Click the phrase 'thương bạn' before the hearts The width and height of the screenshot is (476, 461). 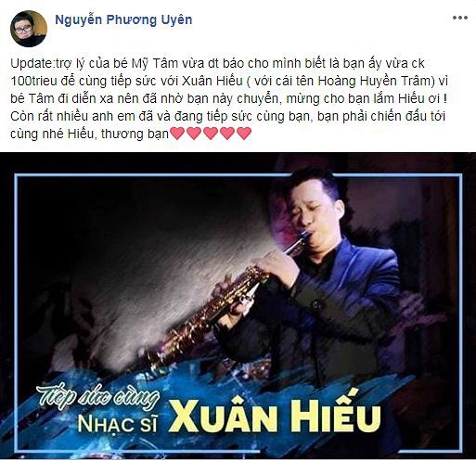(135, 134)
